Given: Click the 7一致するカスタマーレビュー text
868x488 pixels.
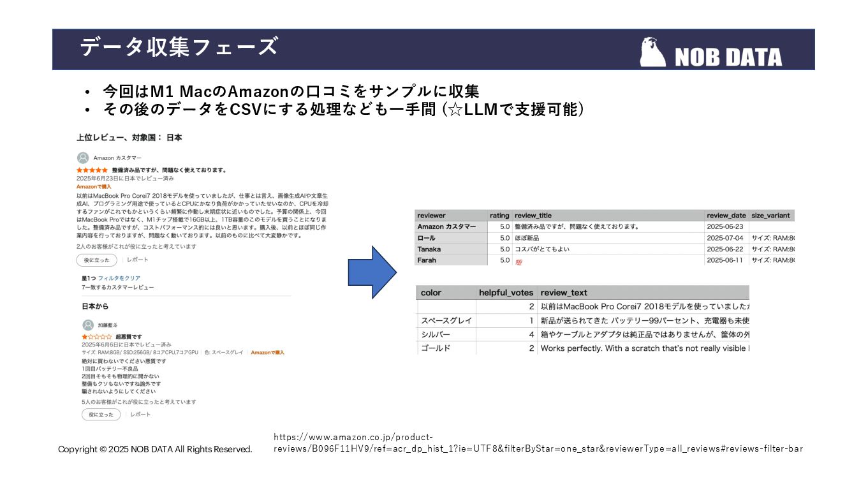Looking at the screenshot, I should [117, 287].
